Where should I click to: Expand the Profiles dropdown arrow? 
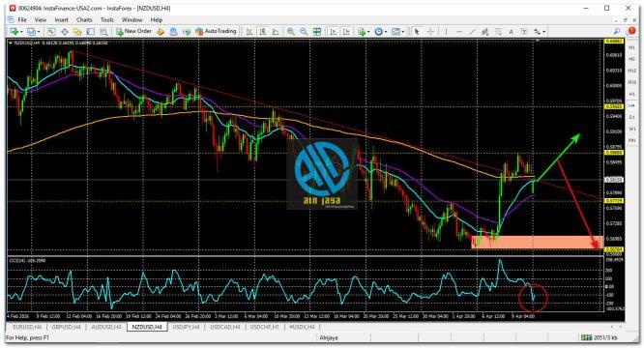point(39,32)
